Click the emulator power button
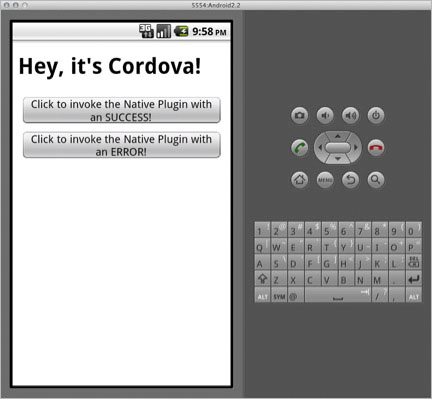The height and width of the screenshot is (399, 432). coord(376,116)
